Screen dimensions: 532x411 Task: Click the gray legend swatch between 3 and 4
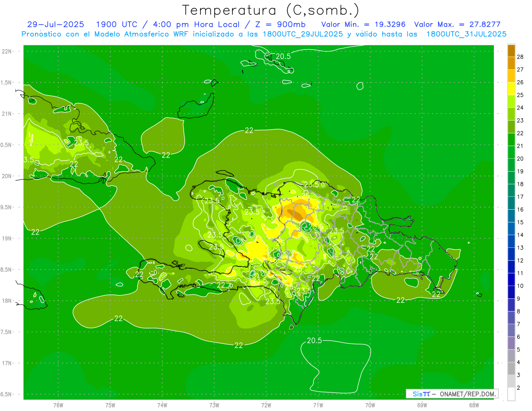tap(511, 369)
